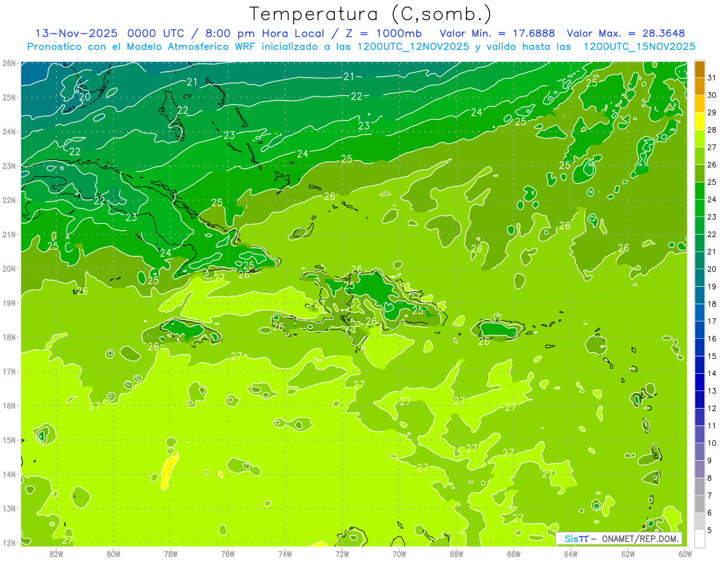This screenshot has height=562, width=728.
Task: Click color scale label 9
Action: click(710, 461)
